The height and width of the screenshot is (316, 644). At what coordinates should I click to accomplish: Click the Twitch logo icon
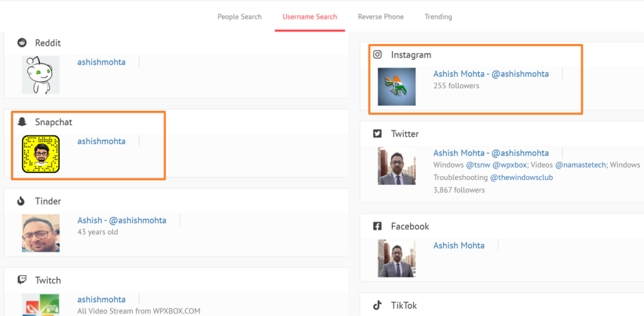(x=22, y=280)
